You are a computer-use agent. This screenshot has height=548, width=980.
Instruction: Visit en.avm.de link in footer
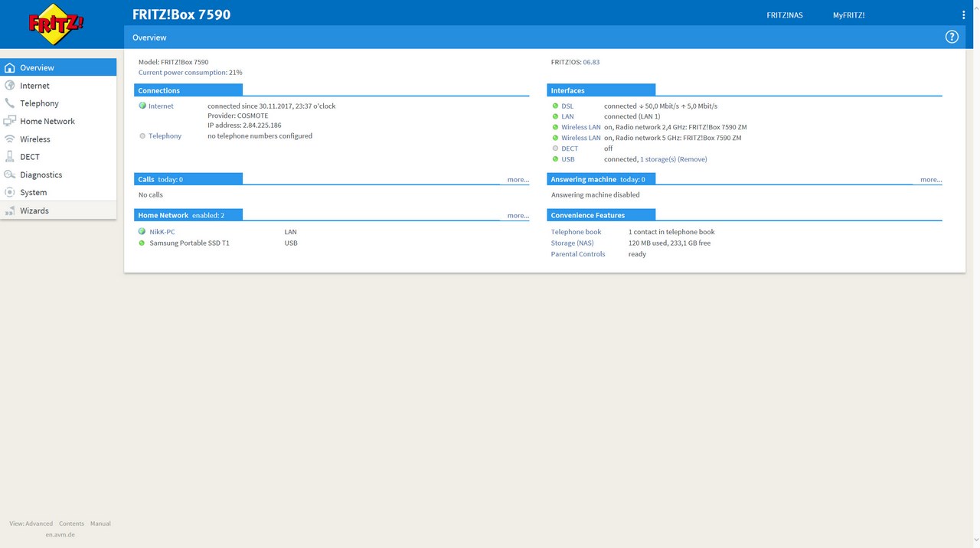(60, 535)
